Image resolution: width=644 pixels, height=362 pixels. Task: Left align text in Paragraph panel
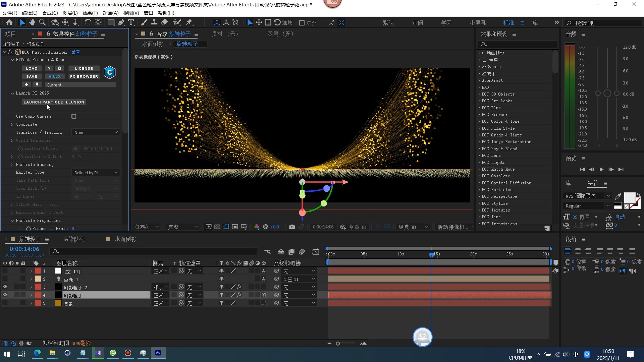[x=568, y=251]
